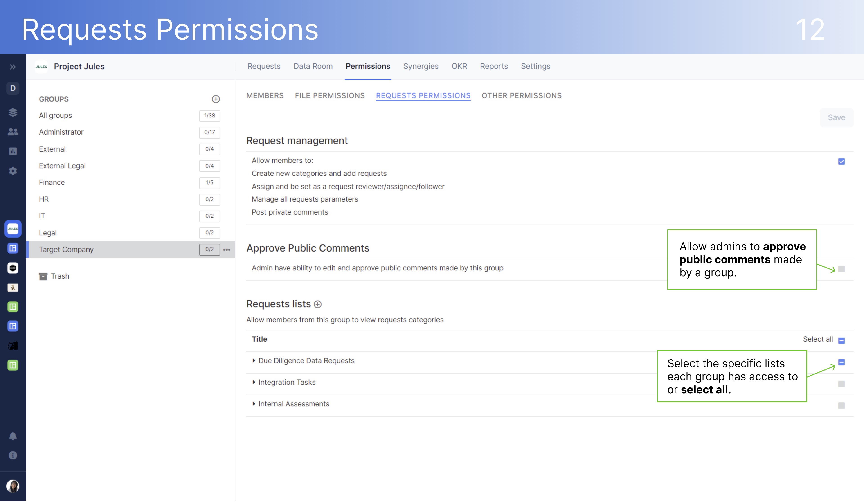This screenshot has width=864, height=504.
Task: Expand the Due Diligence Data Requests list
Action: pos(254,360)
